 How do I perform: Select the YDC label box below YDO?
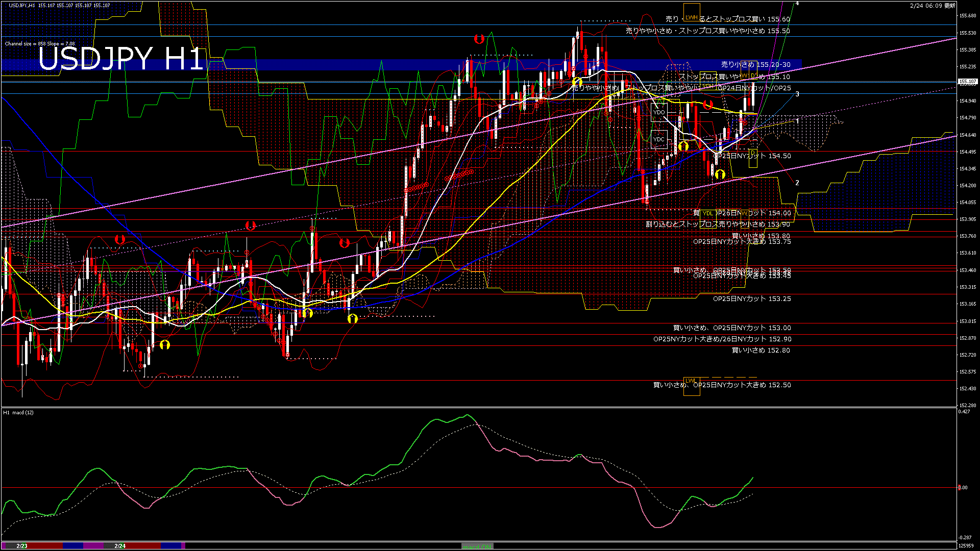click(x=658, y=138)
